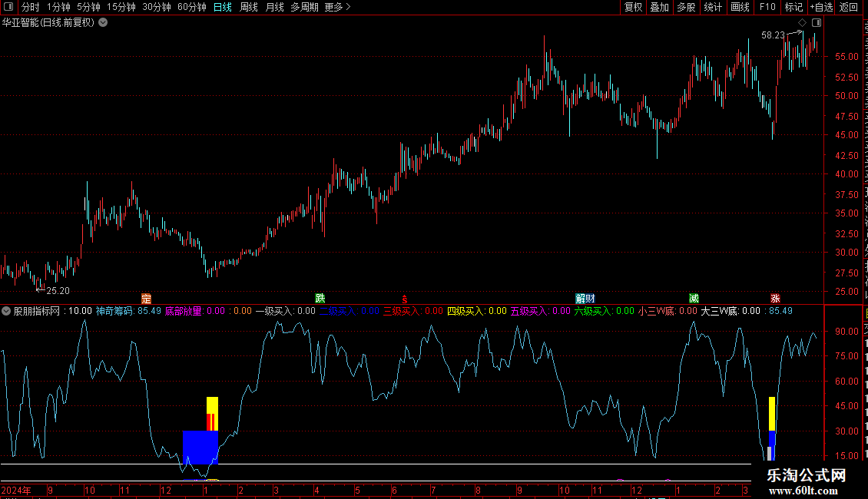The height and width of the screenshot is (499, 868).
Task: Click the diamond marker icon
Action: (802, 23)
